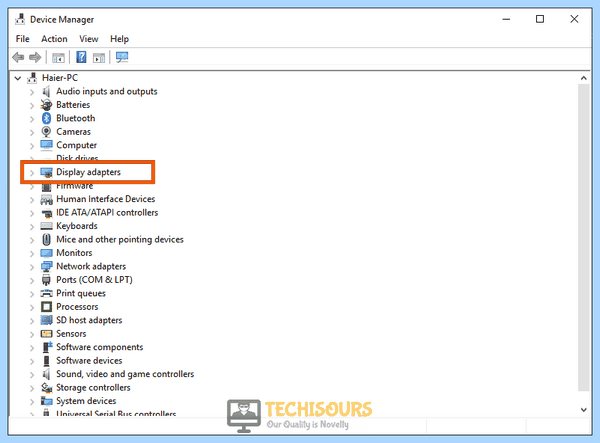
Task: Select the Computer monitor icon
Action: 46,145
